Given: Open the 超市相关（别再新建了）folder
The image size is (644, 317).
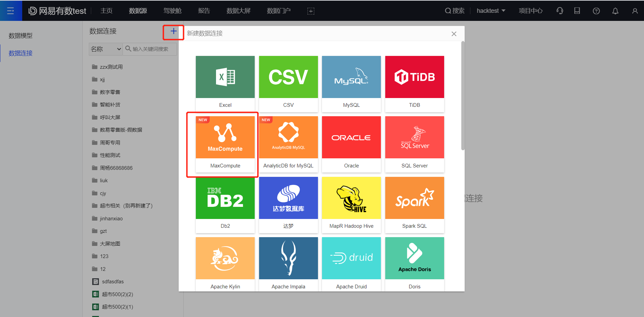Looking at the screenshot, I should 122,205.
